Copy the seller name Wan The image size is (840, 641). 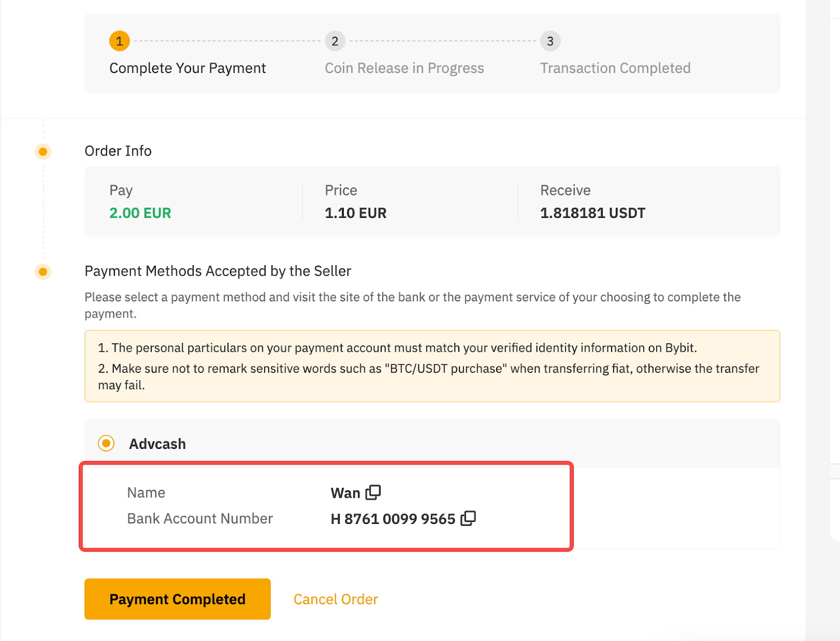tap(373, 492)
